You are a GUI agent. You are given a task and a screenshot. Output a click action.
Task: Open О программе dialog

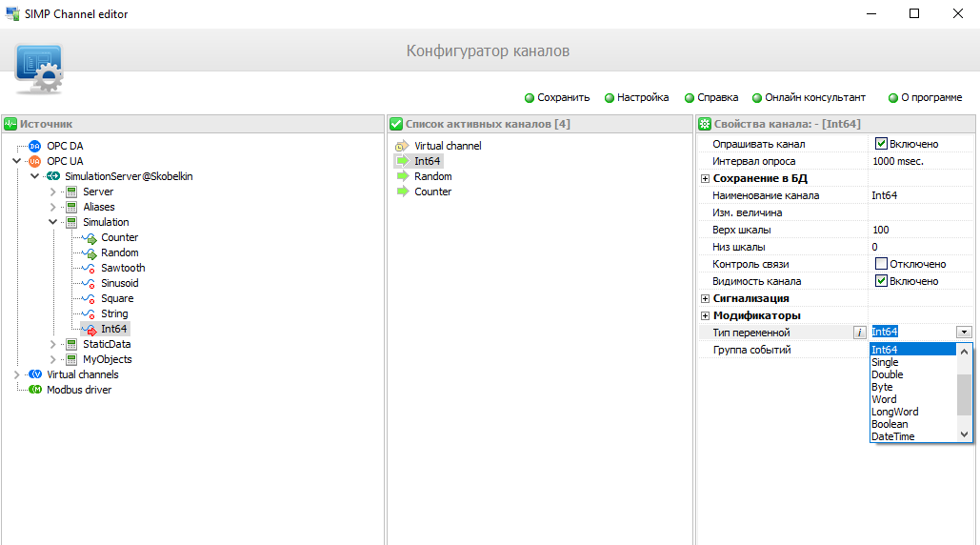[926, 97]
